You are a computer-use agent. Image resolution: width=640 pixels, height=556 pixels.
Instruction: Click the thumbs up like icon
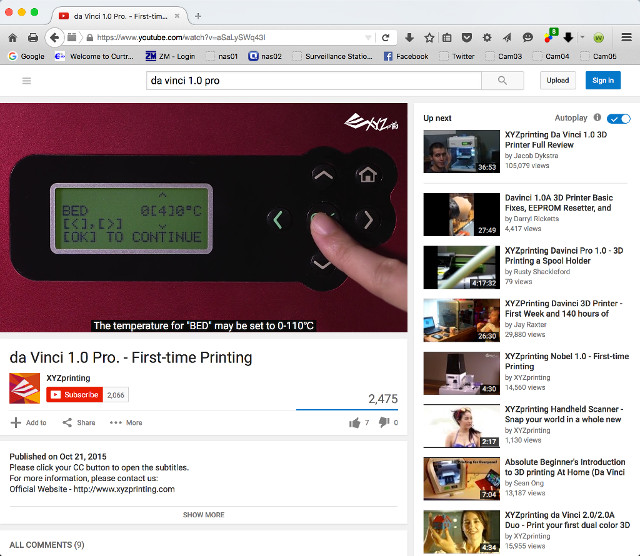(355, 423)
